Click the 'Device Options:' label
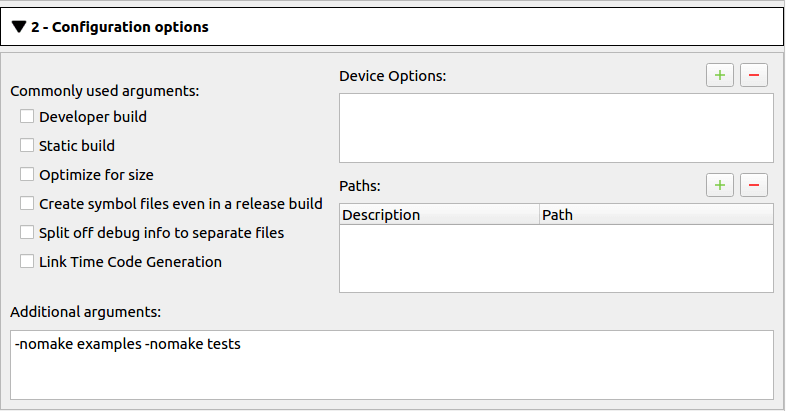786x411 pixels. [392, 76]
